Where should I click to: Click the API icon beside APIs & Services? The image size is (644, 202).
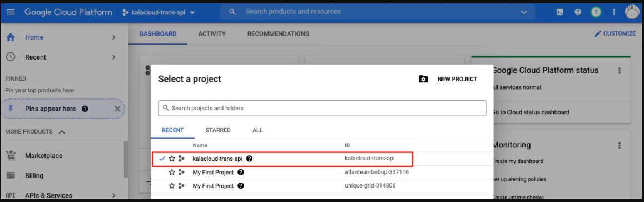coord(11,195)
